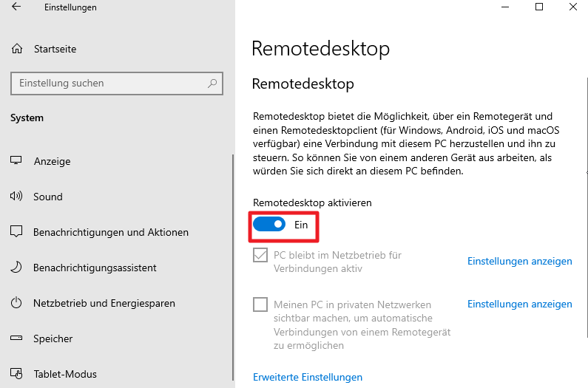Turn off the Remotedesktop aktivieren switch

pos(269,225)
